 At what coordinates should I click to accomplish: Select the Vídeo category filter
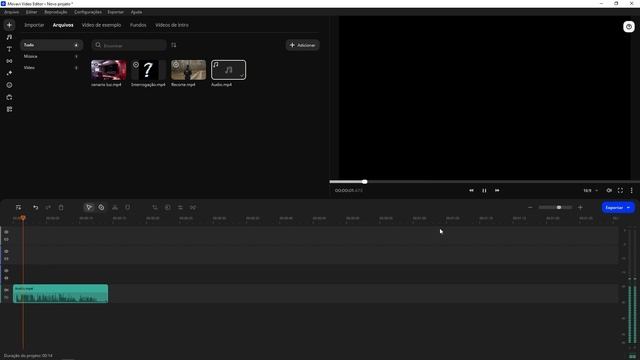[x=51, y=68]
